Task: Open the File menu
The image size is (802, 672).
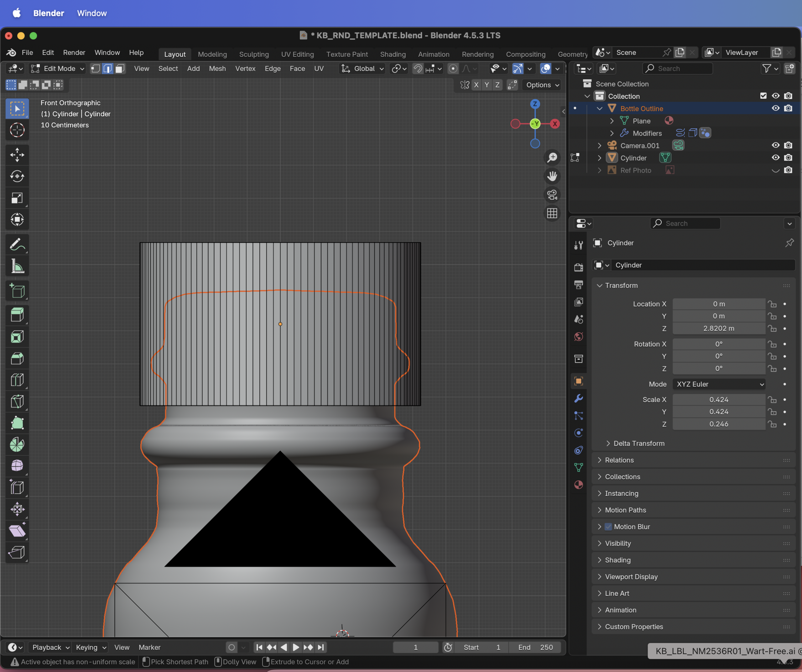Action: click(x=27, y=52)
